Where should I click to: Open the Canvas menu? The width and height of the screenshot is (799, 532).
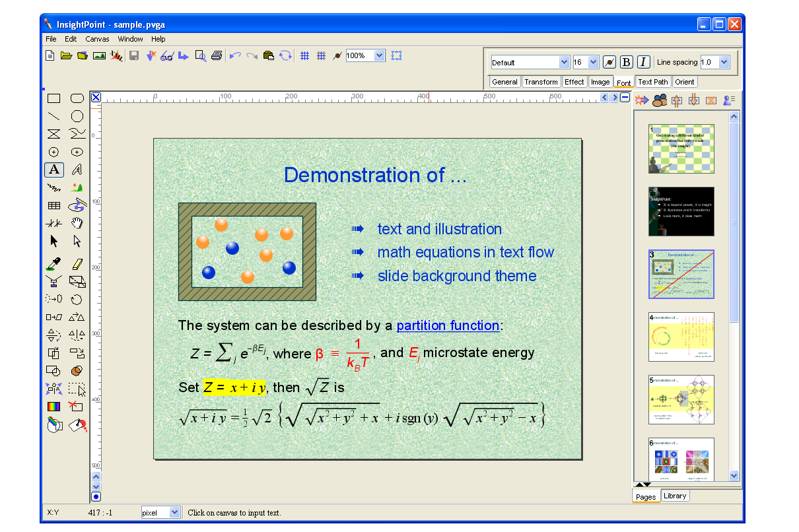pos(97,39)
